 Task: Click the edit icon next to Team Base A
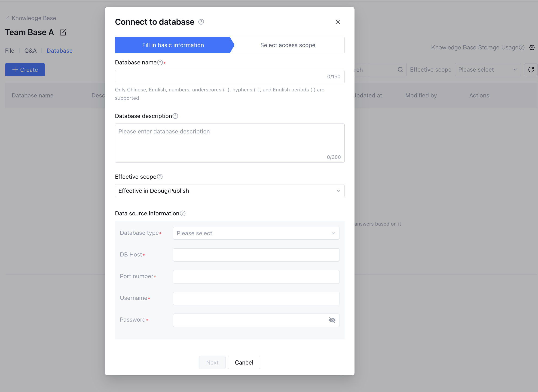(63, 33)
